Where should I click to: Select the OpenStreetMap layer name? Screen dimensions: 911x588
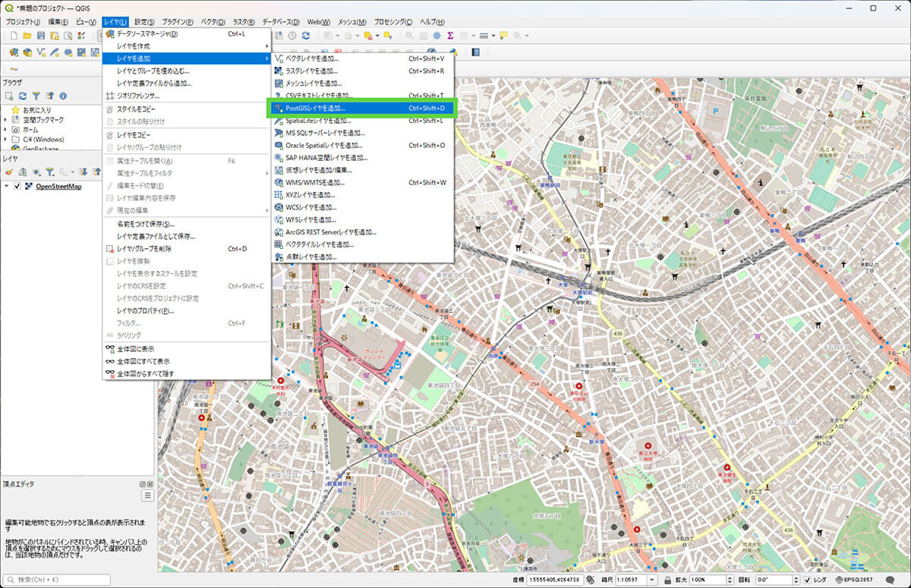pyautogui.click(x=58, y=187)
